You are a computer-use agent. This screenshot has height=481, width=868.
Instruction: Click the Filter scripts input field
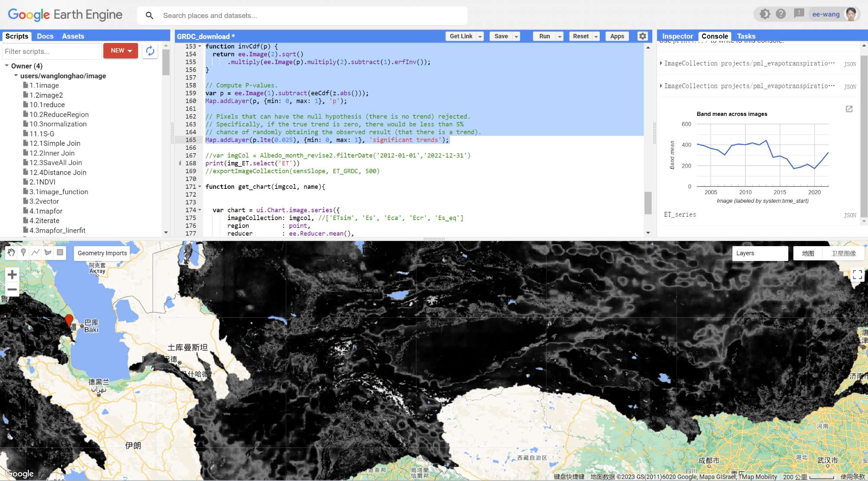pyautogui.click(x=51, y=51)
